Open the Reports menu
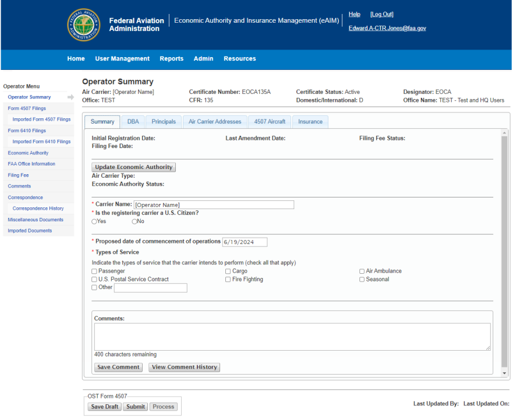Viewport: 513px width, 420px height. (x=171, y=59)
